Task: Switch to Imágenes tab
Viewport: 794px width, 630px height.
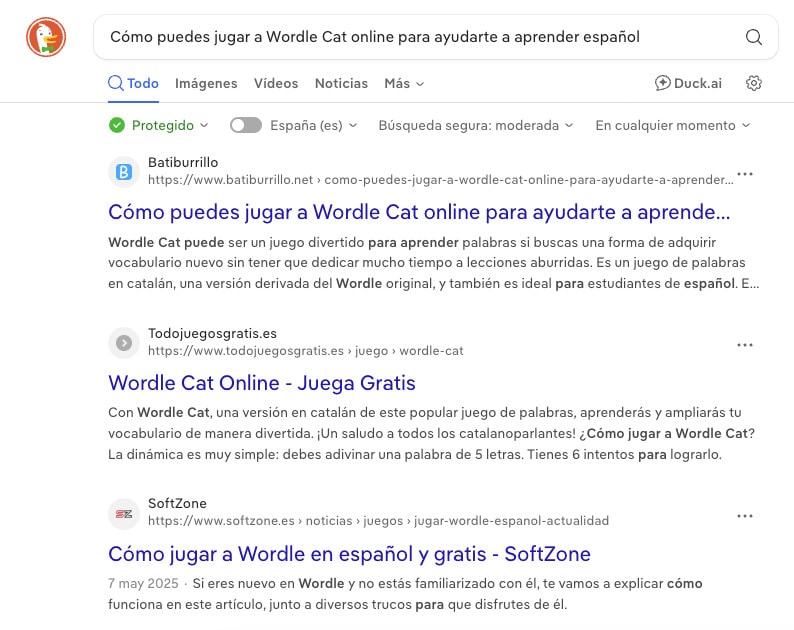Action: [206, 83]
